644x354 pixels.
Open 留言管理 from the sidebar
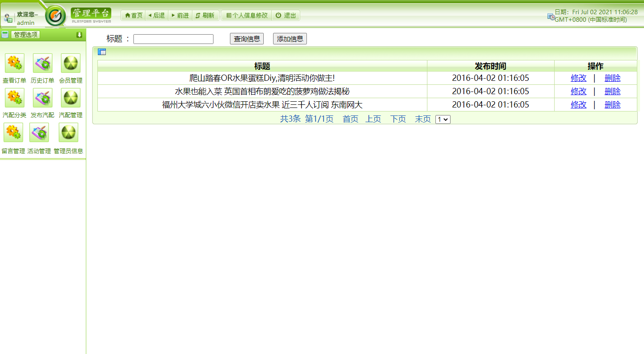[13, 132]
